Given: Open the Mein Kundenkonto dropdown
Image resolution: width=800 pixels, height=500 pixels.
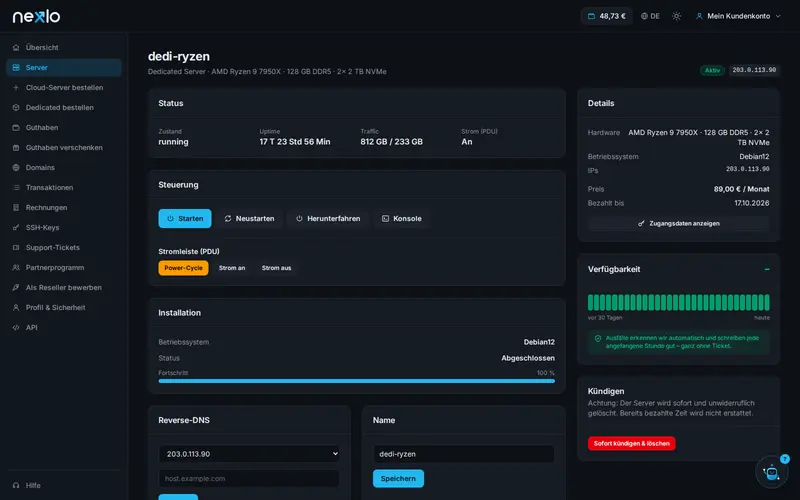Looking at the screenshot, I should click(x=738, y=16).
